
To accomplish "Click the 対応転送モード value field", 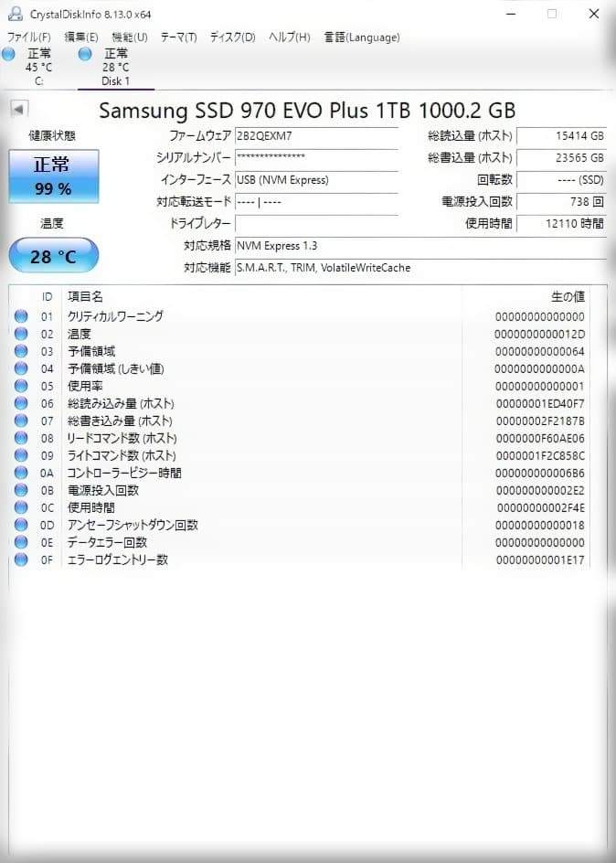I will click(x=316, y=201).
